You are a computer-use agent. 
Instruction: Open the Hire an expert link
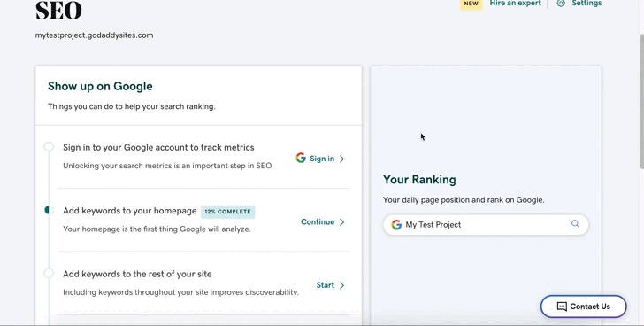click(516, 4)
